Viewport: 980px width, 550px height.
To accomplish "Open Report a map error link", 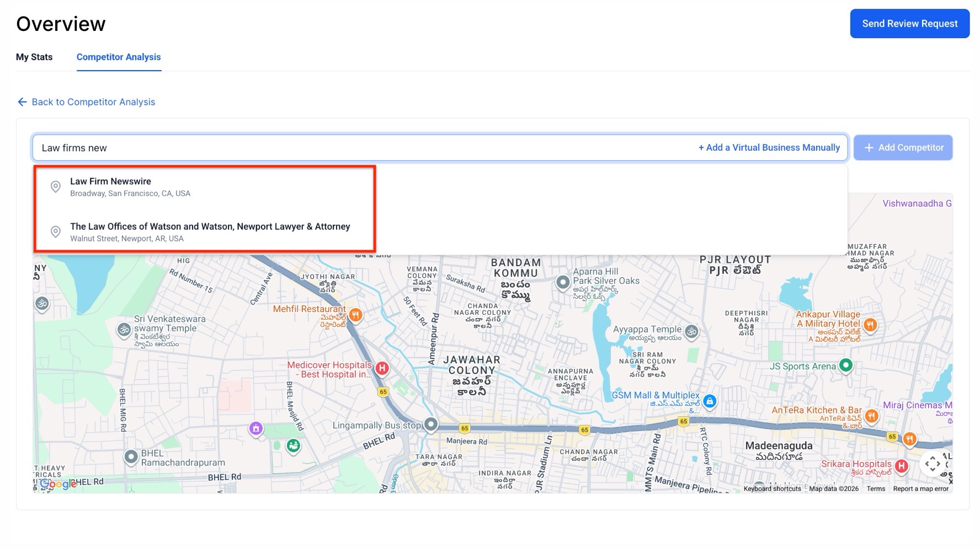I will click(x=920, y=489).
